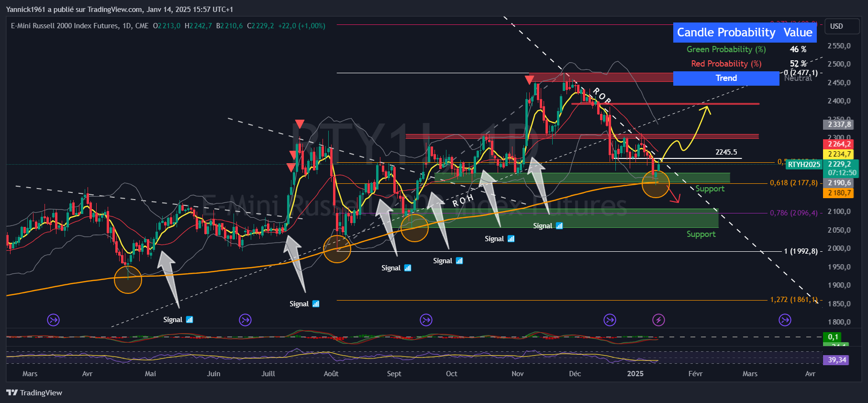Click the RTYH2025 contract label

click(x=804, y=164)
